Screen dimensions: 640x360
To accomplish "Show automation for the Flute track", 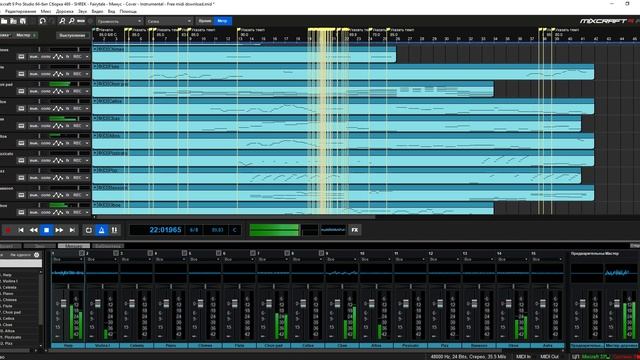I will (58, 74).
